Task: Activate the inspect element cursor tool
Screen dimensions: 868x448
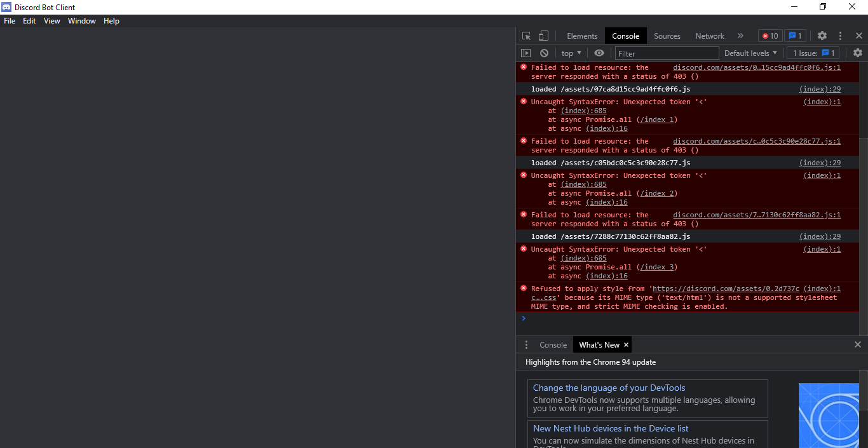Action: click(x=526, y=36)
